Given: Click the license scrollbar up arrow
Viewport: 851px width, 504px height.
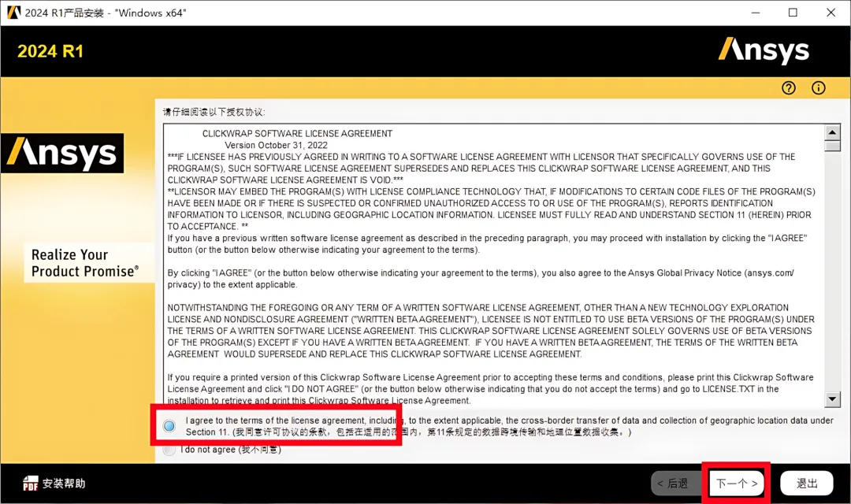Looking at the screenshot, I should 832,132.
